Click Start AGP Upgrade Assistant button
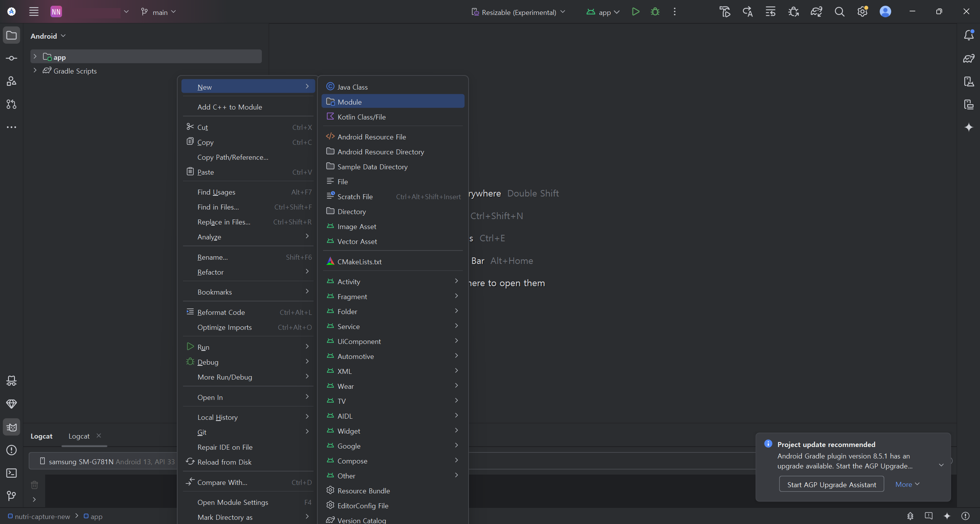 pyautogui.click(x=831, y=485)
